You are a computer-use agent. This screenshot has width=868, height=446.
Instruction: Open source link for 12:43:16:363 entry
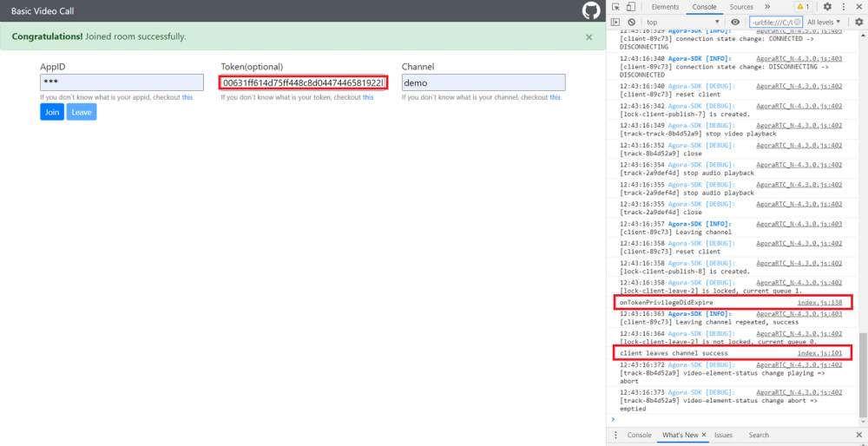(x=799, y=314)
